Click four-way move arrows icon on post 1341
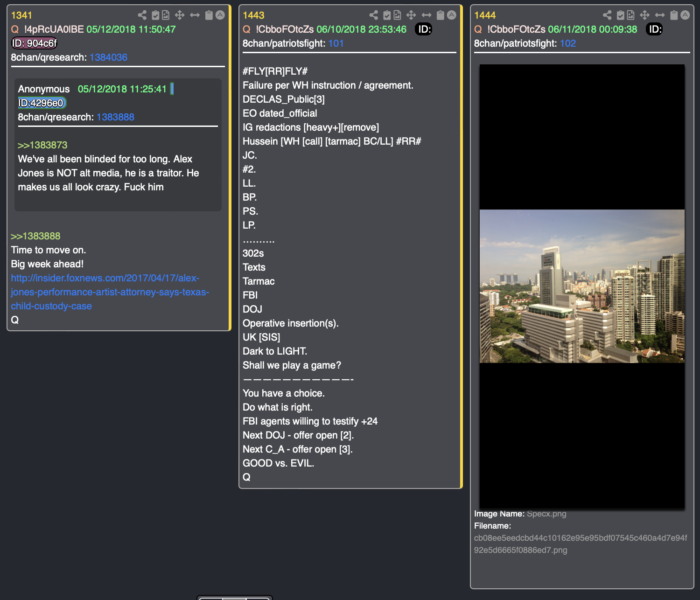This screenshot has height=600, width=700. pyautogui.click(x=180, y=15)
